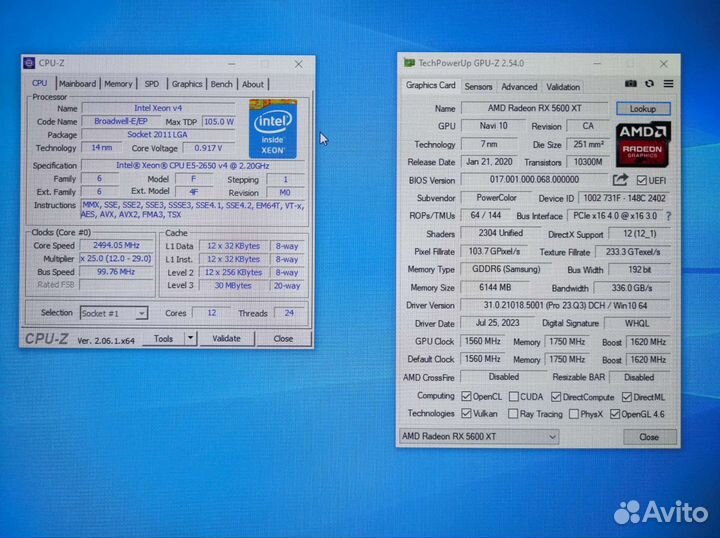
Task: Select the CPU tab in CPU-Z
Action: (39, 83)
